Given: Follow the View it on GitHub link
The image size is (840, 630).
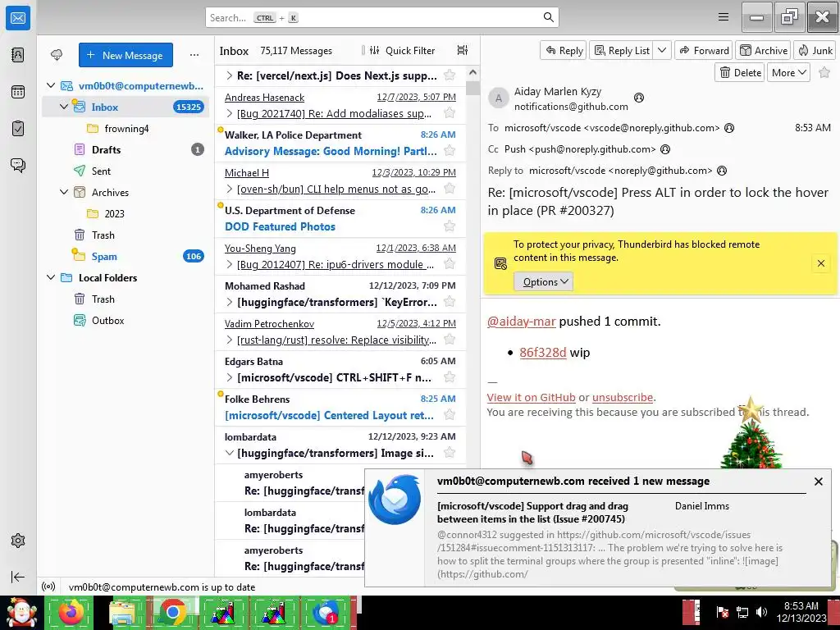Looking at the screenshot, I should click(531, 398).
